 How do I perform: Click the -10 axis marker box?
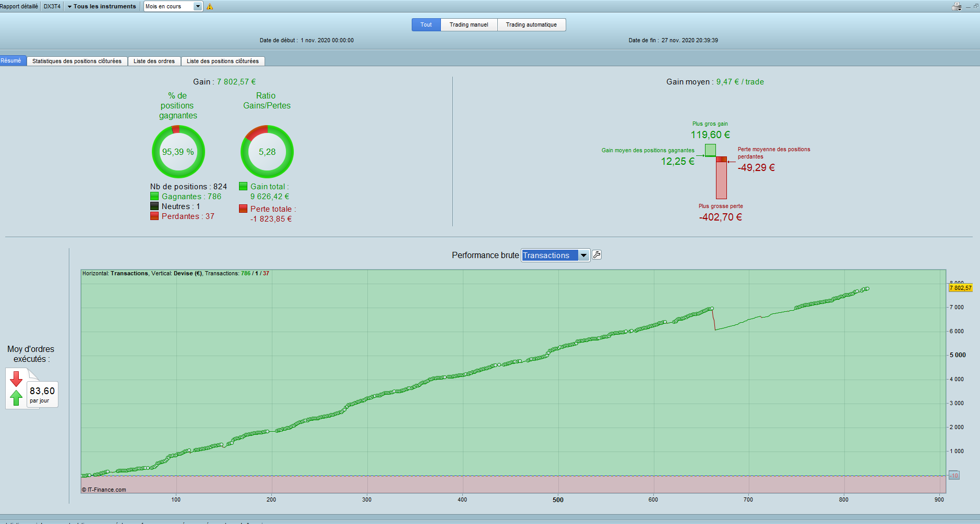(954, 476)
